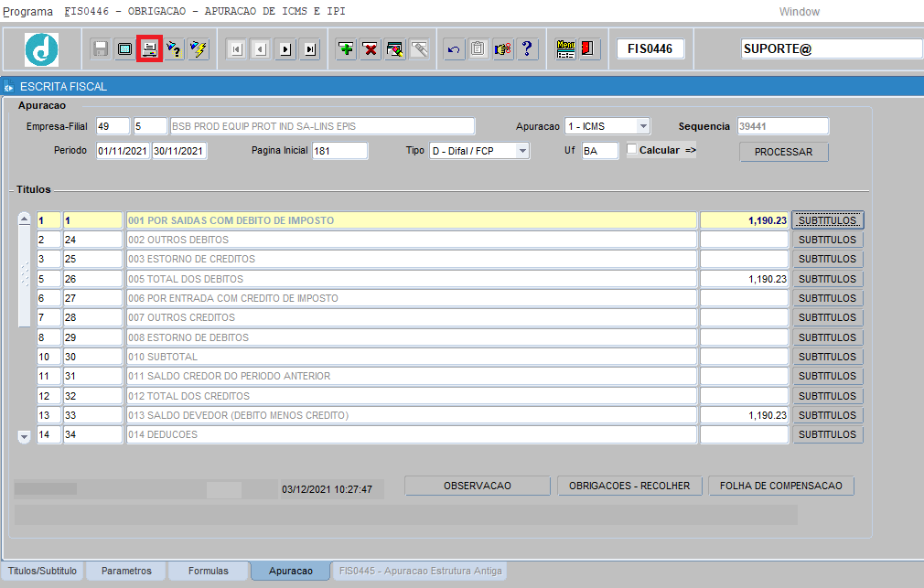The image size is (924, 588).
Task: Click the OBSERVACAO button
Action: [x=478, y=486]
